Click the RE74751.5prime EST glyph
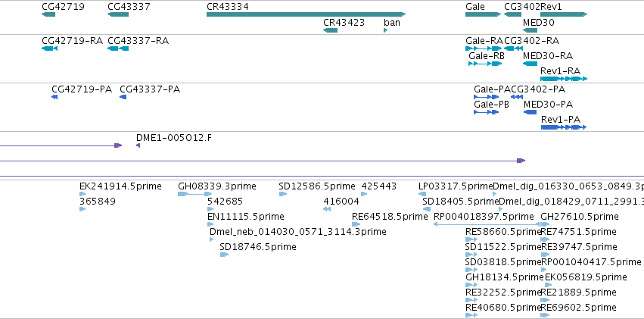 [545, 239]
